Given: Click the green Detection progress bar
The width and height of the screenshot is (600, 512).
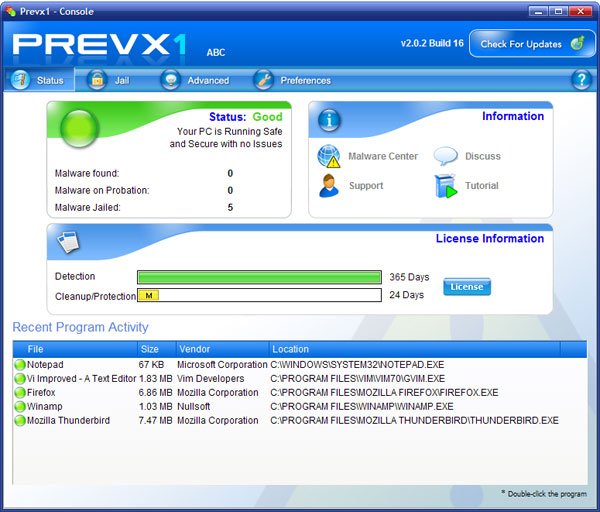Looking at the screenshot, I should (x=259, y=277).
